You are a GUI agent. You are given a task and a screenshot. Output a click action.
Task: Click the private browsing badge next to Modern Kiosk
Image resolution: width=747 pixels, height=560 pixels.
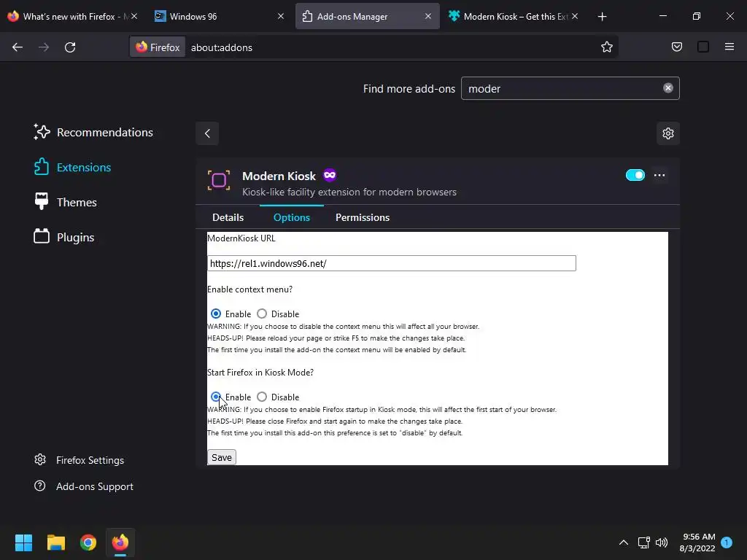click(330, 175)
